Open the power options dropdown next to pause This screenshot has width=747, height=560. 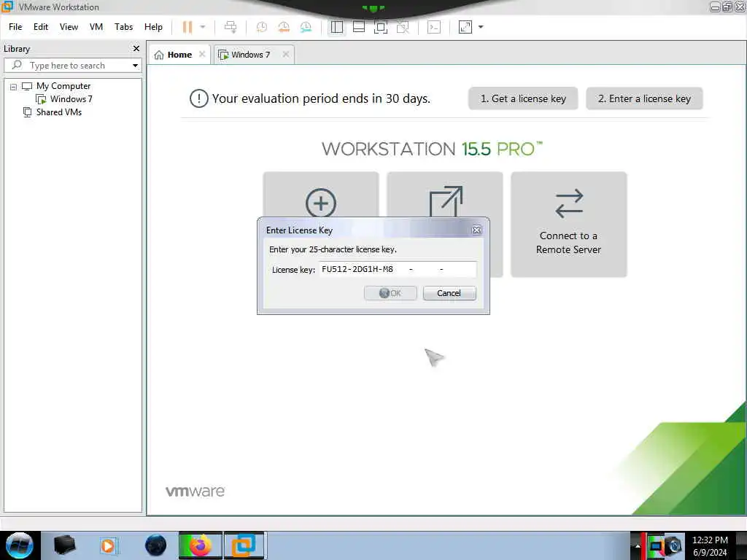click(x=203, y=27)
